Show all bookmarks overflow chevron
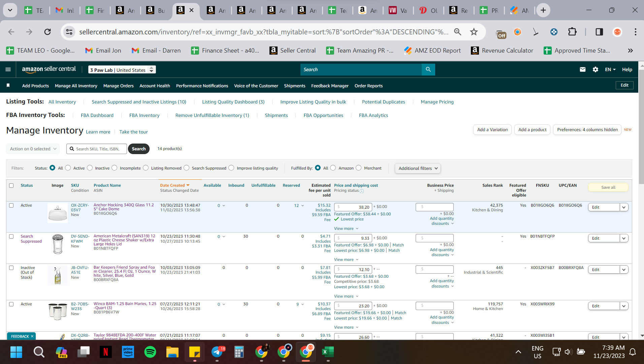Image resolution: width=644 pixels, height=364 pixels. point(630,51)
